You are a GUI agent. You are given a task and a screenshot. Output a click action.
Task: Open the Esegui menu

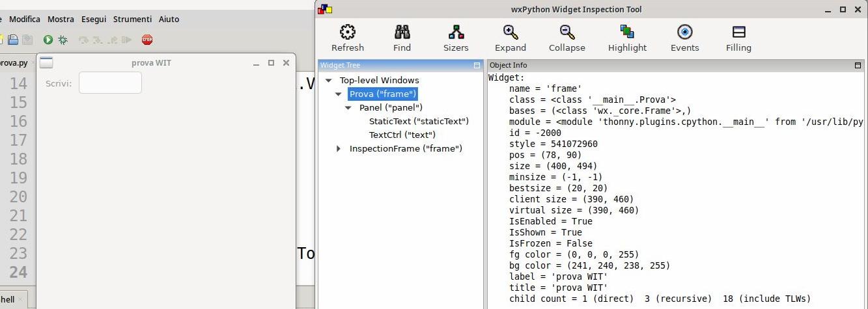click(x=94, y=20)
